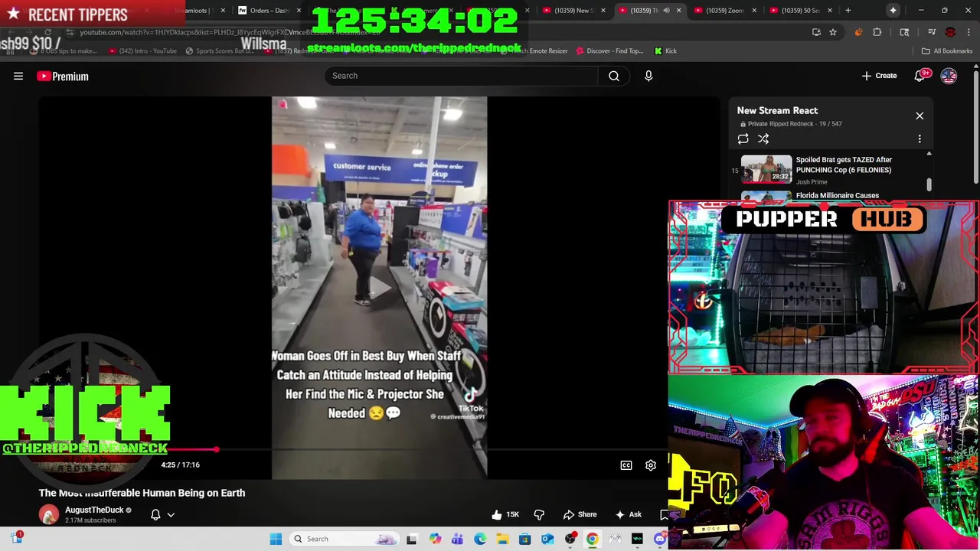Click the paused video play overlay
The width and height of the screenshot is (980, 551).
pyautogui.click(x=379, y=287)
